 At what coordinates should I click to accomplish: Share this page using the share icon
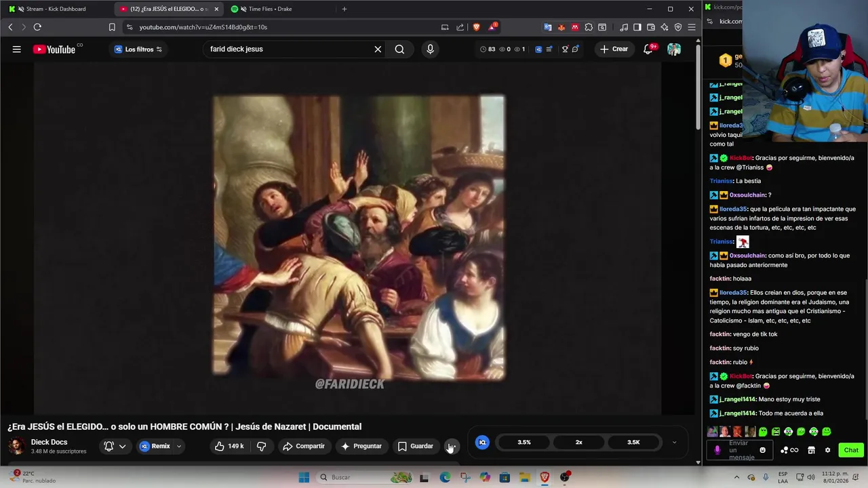(460, 27)
